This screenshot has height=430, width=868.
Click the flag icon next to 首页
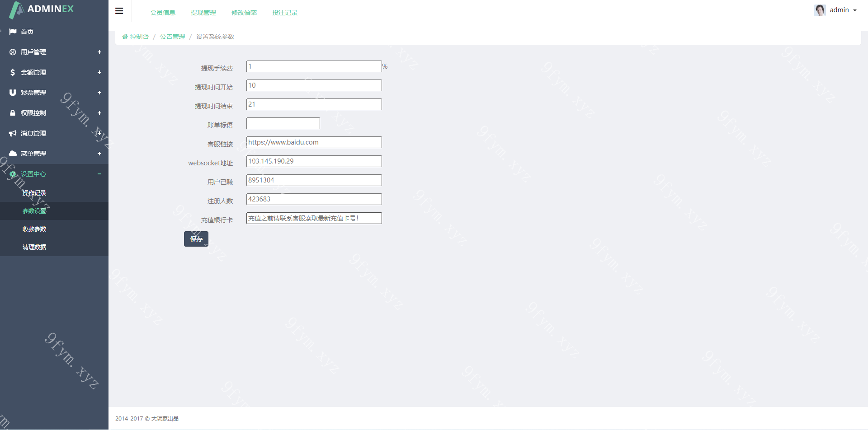(13, 32)
